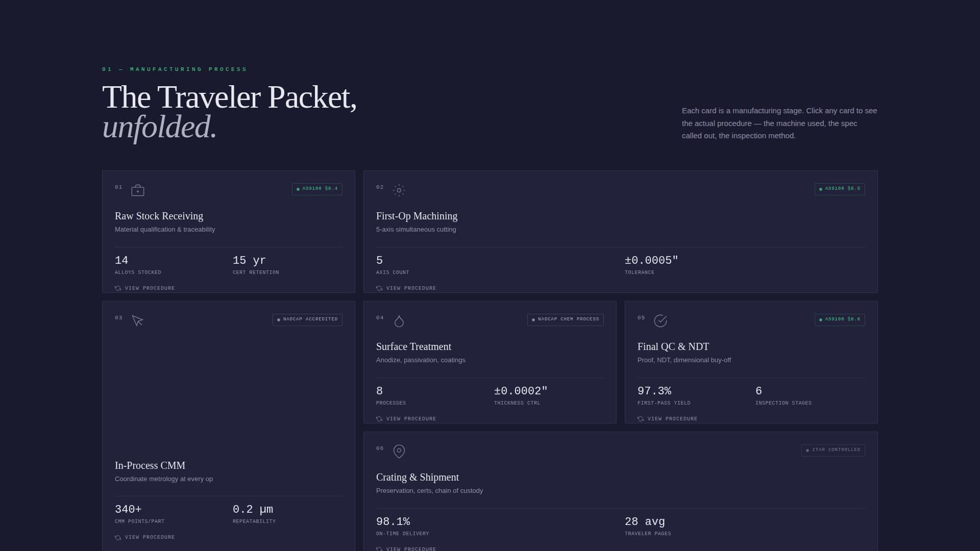
Task: Select the NADCAP Accredited badge
Action: [x=307, y=319]
